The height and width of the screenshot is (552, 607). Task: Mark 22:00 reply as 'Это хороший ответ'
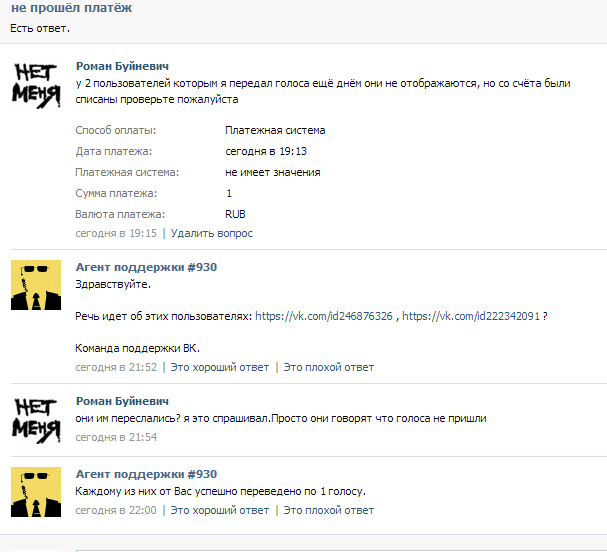tap(219, 510)
